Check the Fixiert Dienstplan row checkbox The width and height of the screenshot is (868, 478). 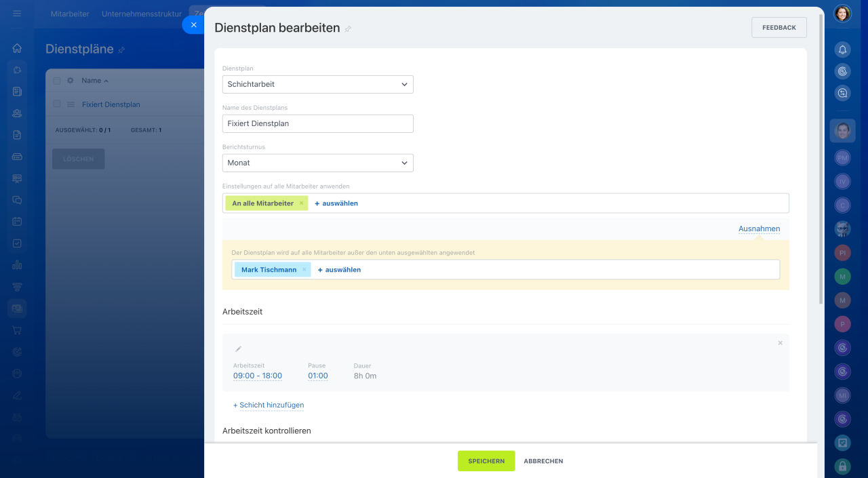57,104
